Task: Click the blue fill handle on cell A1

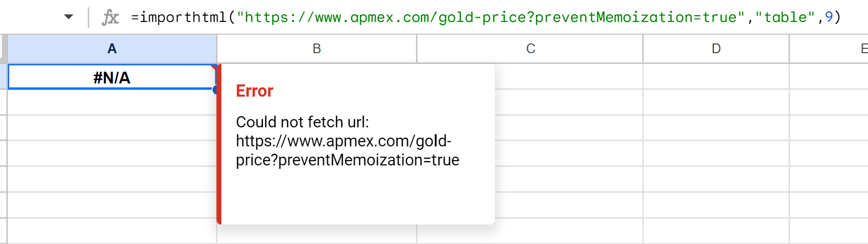Action: pyautogui.click(x=216, y=89)
